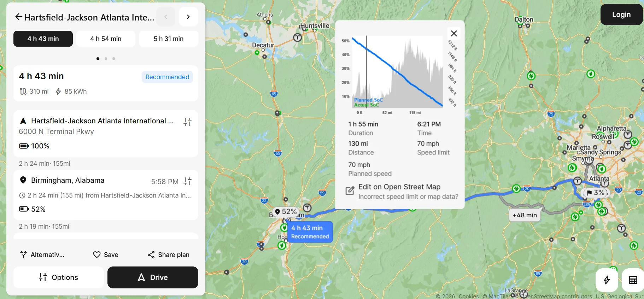Viewport: 644px width, 299px height.
Task: Save the plan with heart button
Action: click(x=106, y=255)
